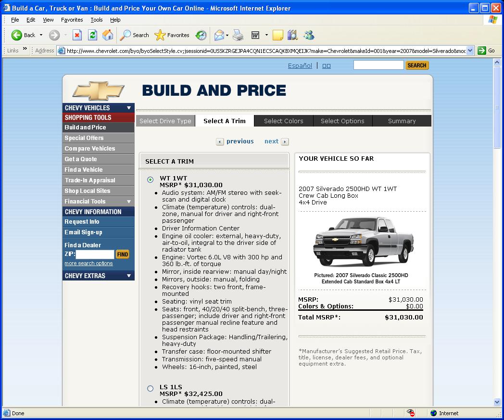Screen dimensions: 504x420
Task: Open the Help menu
Action: [x=115, y=20]
